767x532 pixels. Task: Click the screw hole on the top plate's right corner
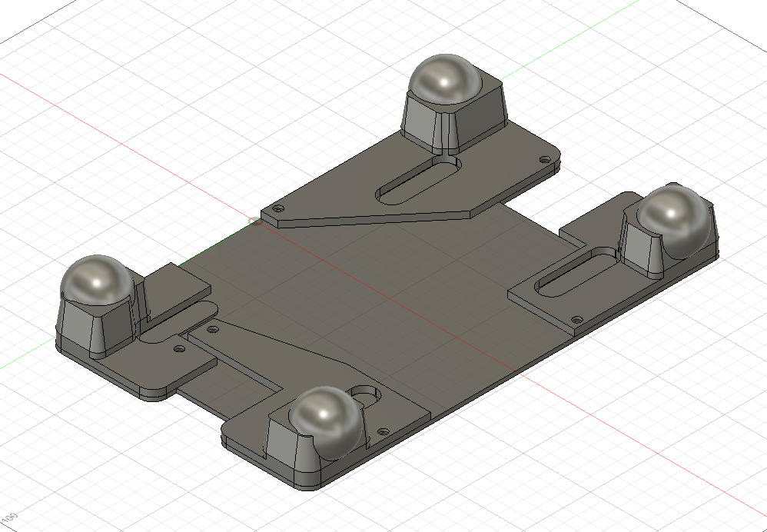(545, 160)
